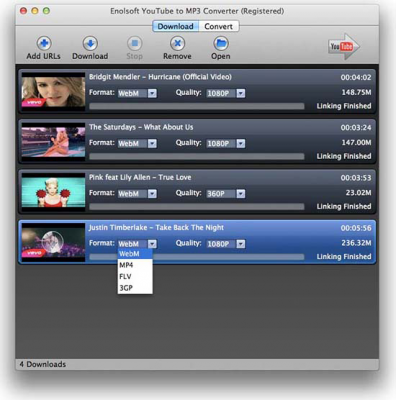Start downloading with the Download arrow icon

tap(90, 43)
